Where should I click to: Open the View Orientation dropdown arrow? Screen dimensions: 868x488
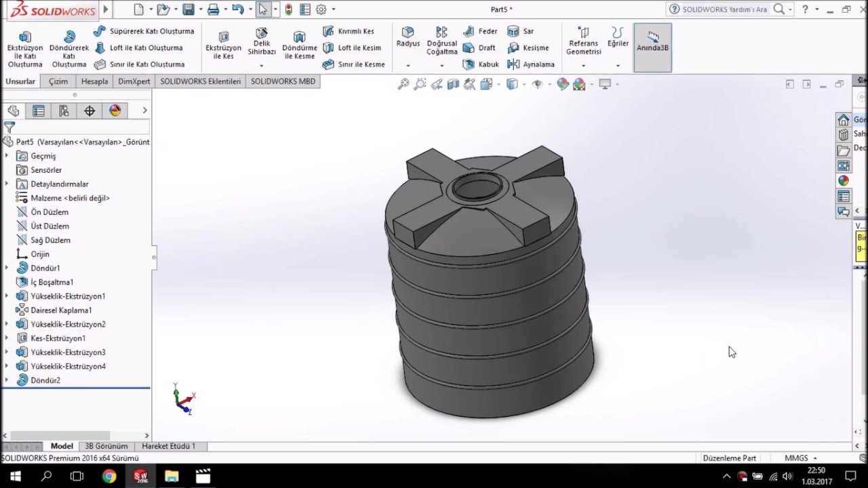click(498, 85)
